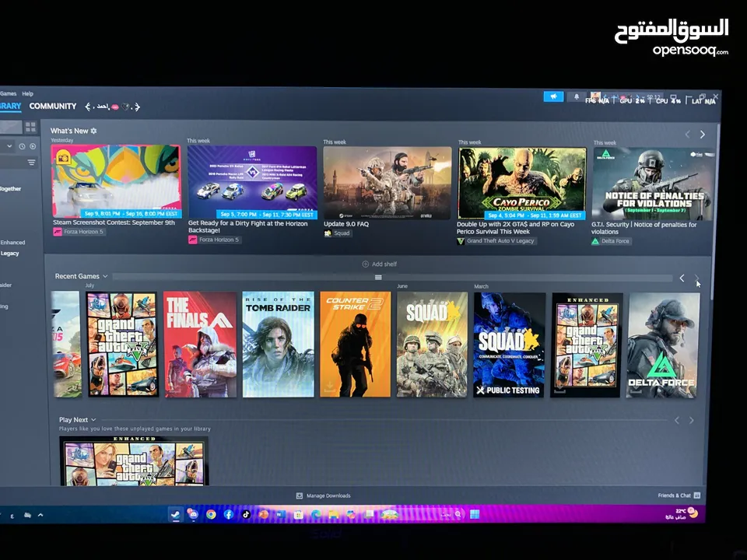Select Grand Theft Auto V Enhanced recent cover
747x560 pixels.
(586, 345)
